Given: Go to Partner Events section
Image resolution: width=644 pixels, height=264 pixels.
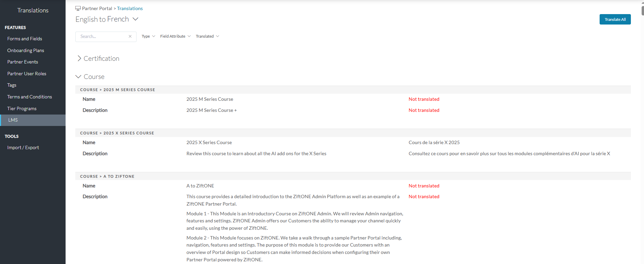Looking at the screenshot, I should tap(23, 62).
